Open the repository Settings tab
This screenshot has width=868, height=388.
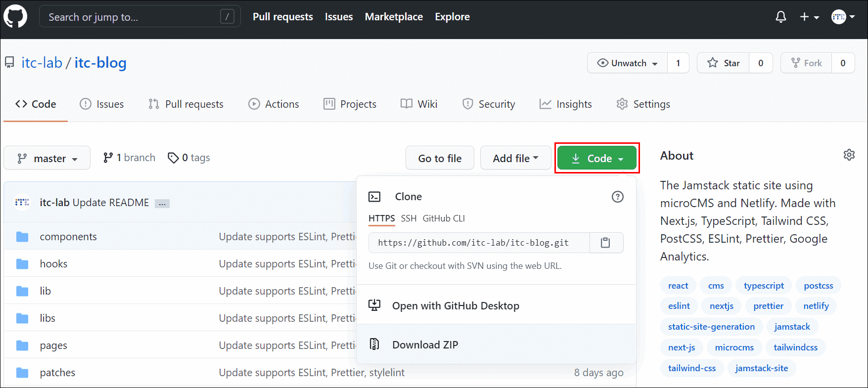[643, 104]
